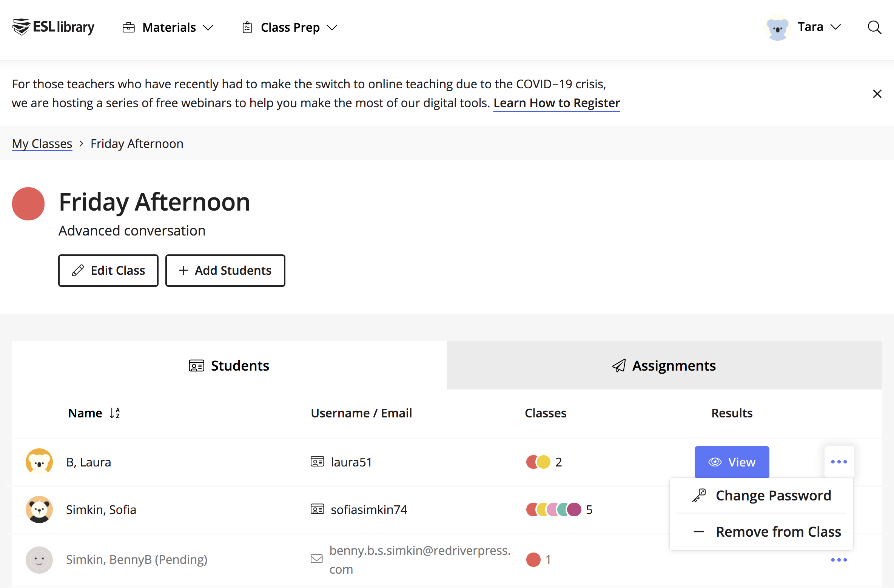The image size is (894, 588).
Task: Dismiss the COVID-19 webinar banner
Action: pyautogui.click(x=877, y=94)
